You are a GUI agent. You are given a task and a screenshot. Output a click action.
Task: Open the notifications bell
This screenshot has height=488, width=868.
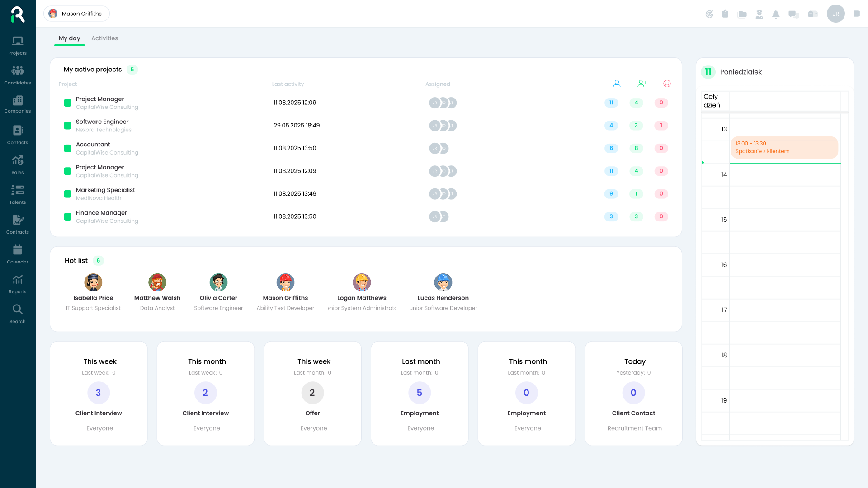[776, 14]
